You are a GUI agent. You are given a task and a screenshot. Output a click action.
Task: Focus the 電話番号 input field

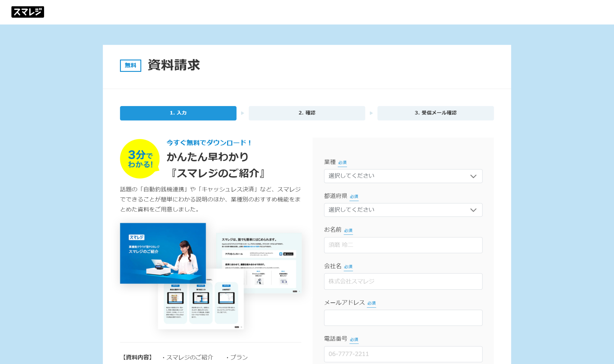point(403,354)
